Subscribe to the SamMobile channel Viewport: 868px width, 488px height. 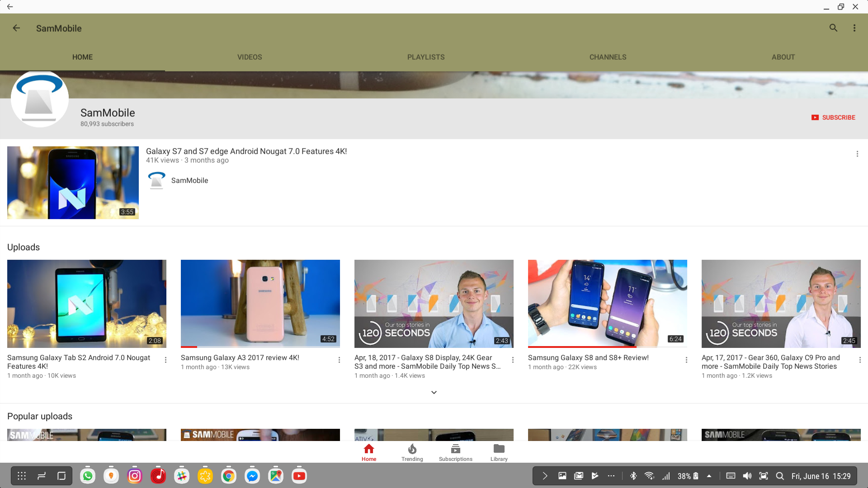point(833,117)
